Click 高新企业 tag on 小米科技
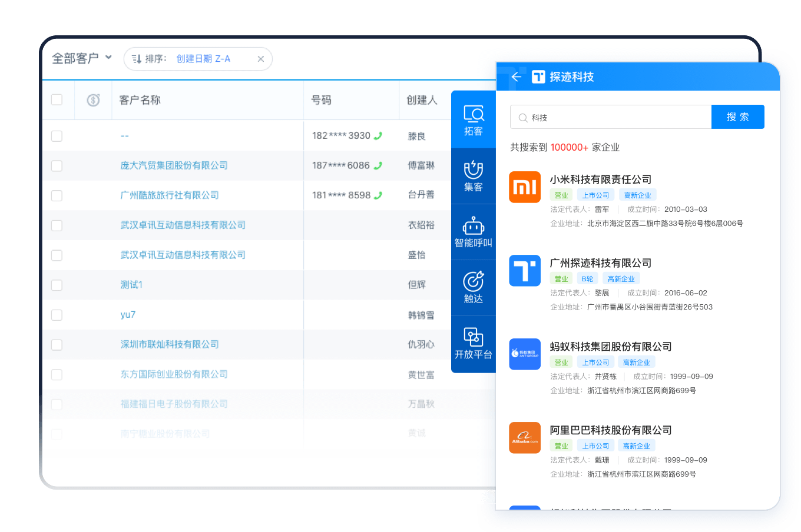Viewport: 801px width, 532px height. tap(637, 195)
